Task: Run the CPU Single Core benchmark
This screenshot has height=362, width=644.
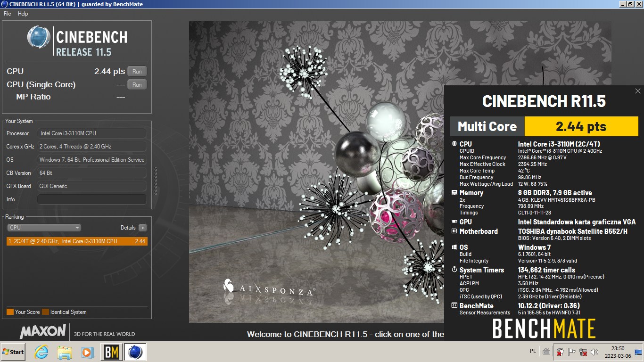Action: pyautogui.click(x=137, y=85)
